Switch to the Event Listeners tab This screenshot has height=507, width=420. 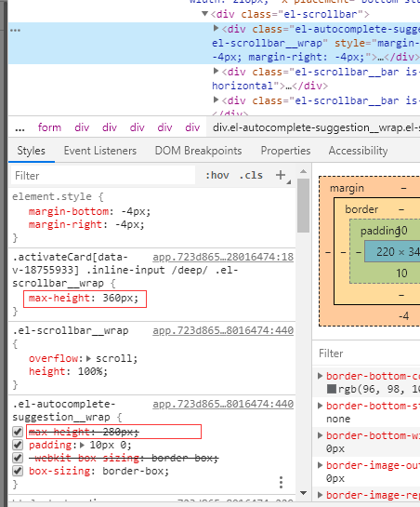point(100,151)
